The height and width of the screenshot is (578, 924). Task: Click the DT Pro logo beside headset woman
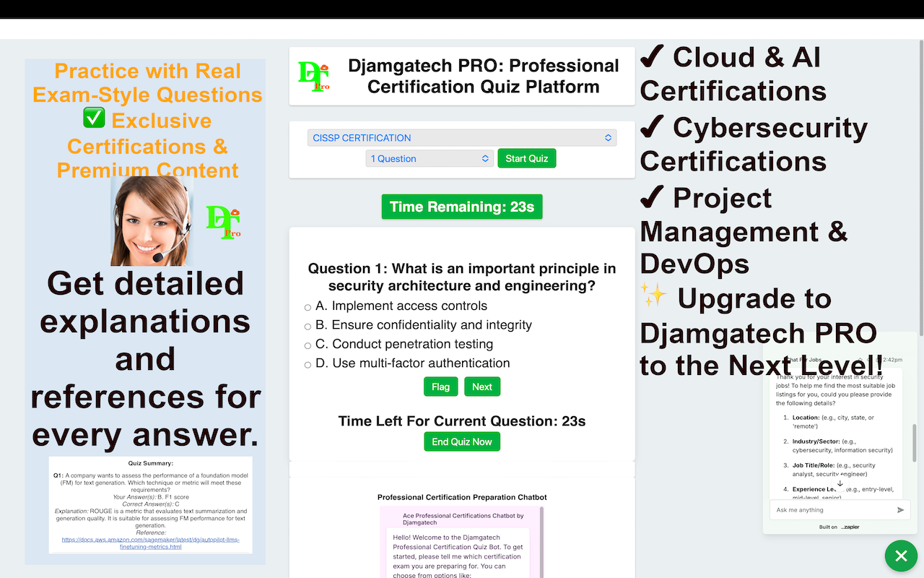[223, 222]
